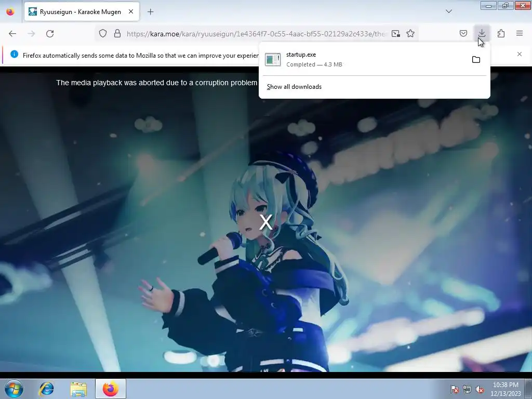532x399 pixels.
Task: Reload the current page
Action: pyautogui.click(x=50, y=34)
